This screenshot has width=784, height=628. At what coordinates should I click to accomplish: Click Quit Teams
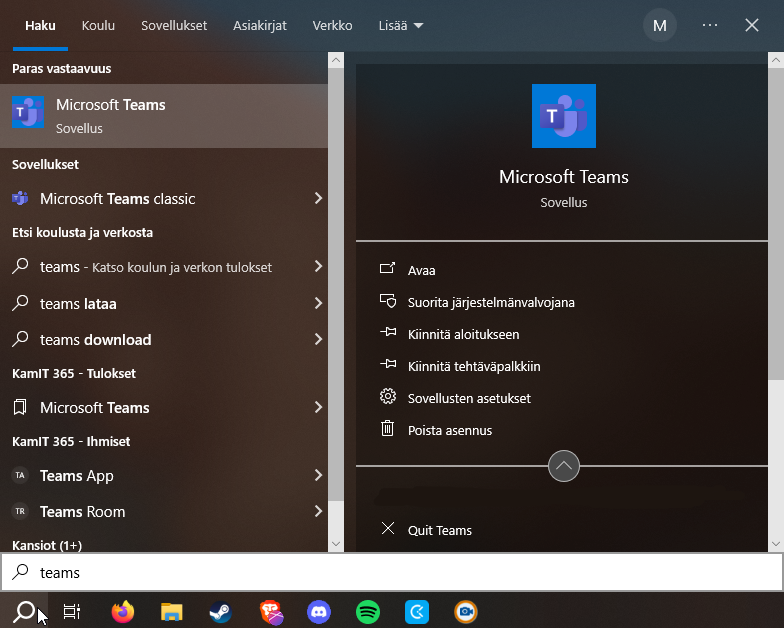(440, 530)
